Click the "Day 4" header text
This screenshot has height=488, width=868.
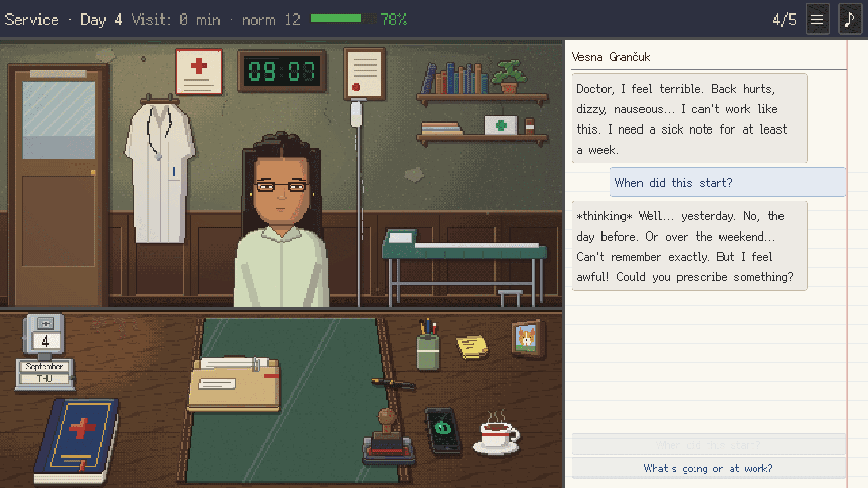point(101,20)
